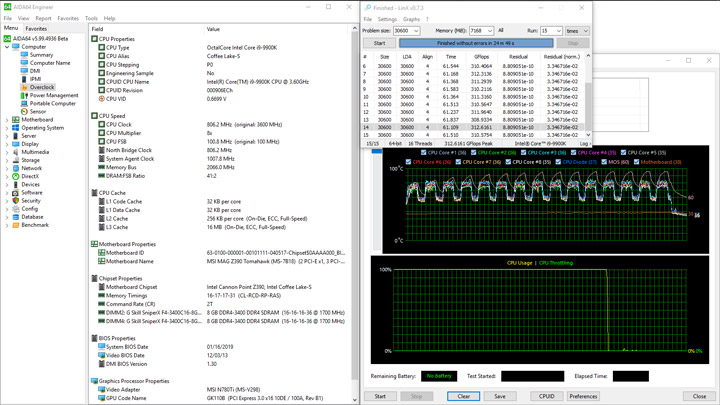Image resolution: width=720 pixels, height=405 pixels.
Task: Expand the Operating System tree node
Action: (x=7, y=128)
